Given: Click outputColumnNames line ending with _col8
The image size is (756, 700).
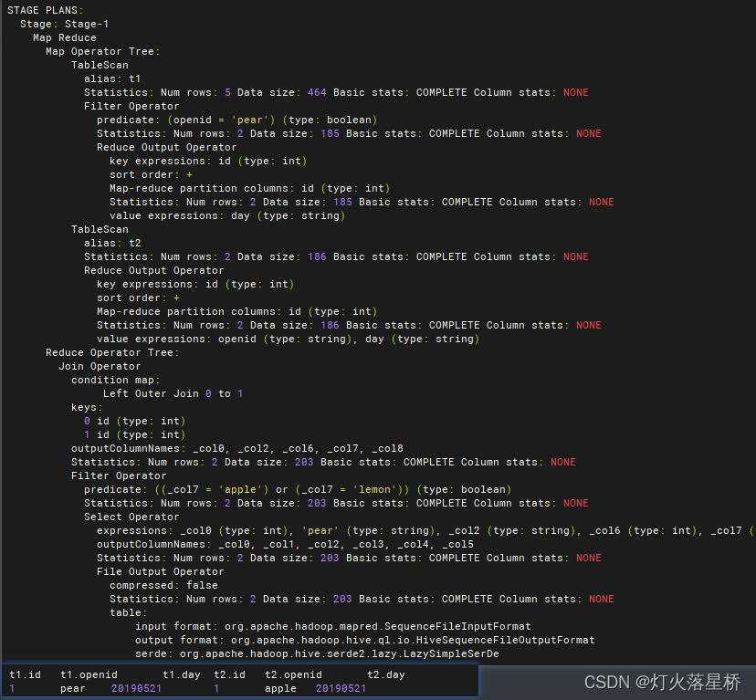Looking at the screenshot, I should [x=237, y=448].
